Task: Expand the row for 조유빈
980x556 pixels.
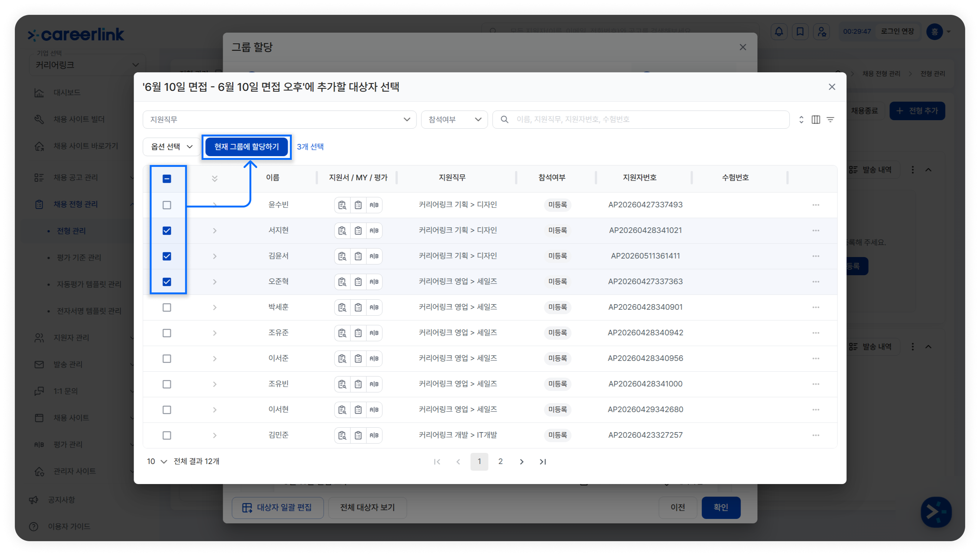Action: pos(215,384)
